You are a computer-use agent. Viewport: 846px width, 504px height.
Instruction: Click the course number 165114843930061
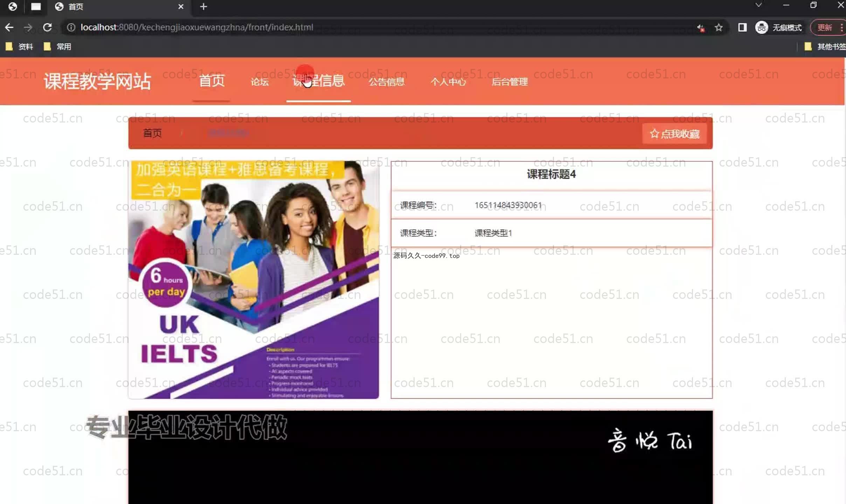[508, 205]
